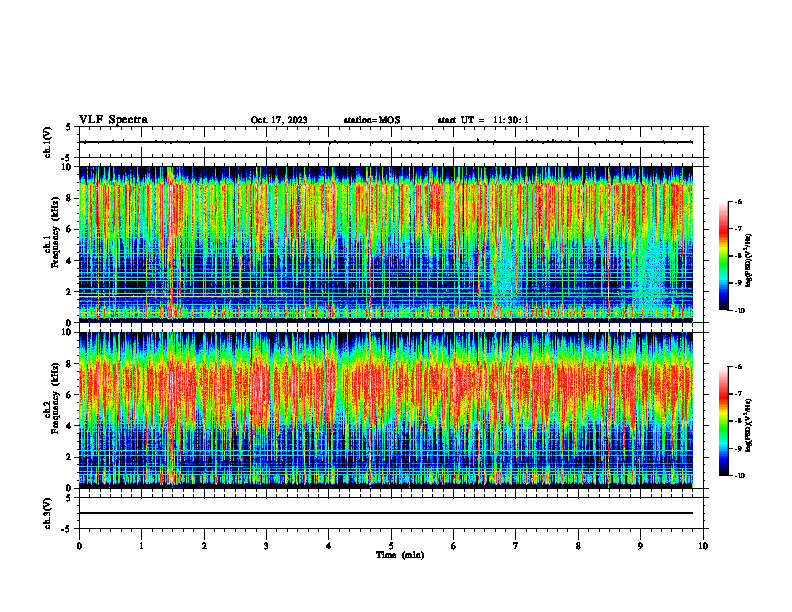Click time axis tick label "5"
The image size is (792, 612).
pos(391,546)
